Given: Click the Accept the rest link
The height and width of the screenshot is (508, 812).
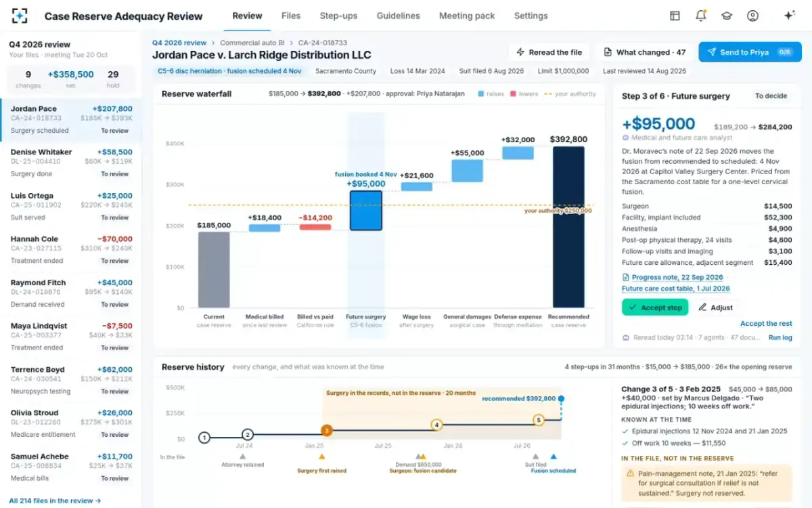Looking at the screenshot, I should pyautogui.click(x=766, y=324).
